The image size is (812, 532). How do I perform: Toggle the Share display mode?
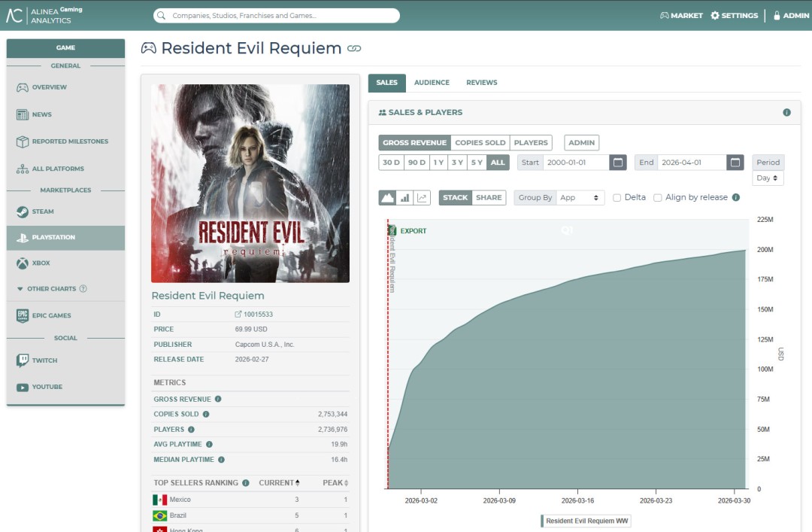coord(489,198)
